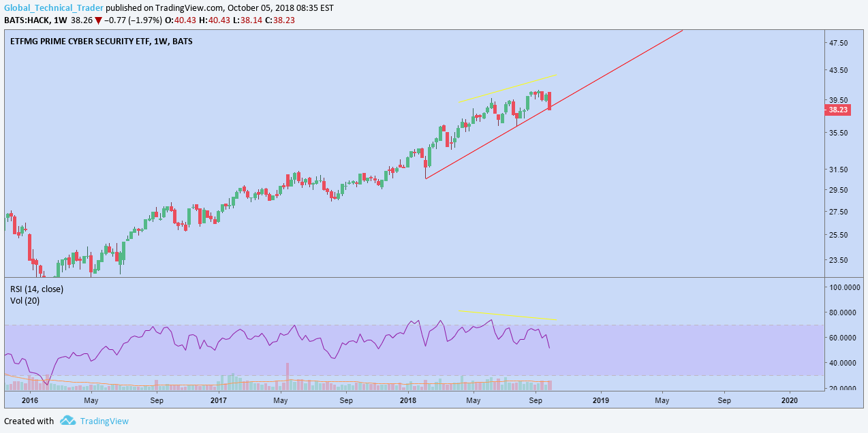Click the C:38.23 close value in header
868x433 pixels.
point(279,20)
